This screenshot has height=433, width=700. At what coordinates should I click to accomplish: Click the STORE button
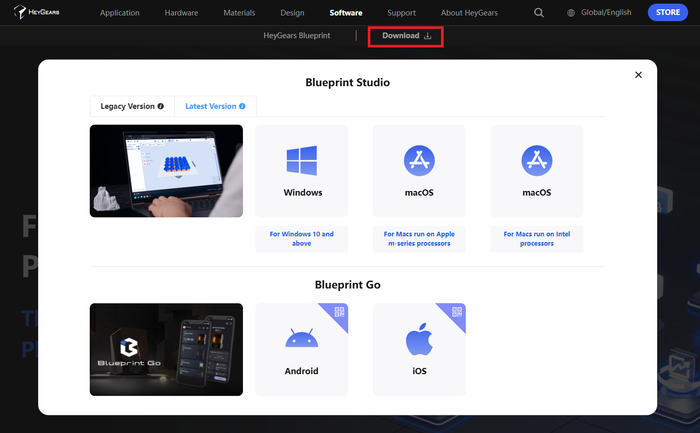click(668, 12)
